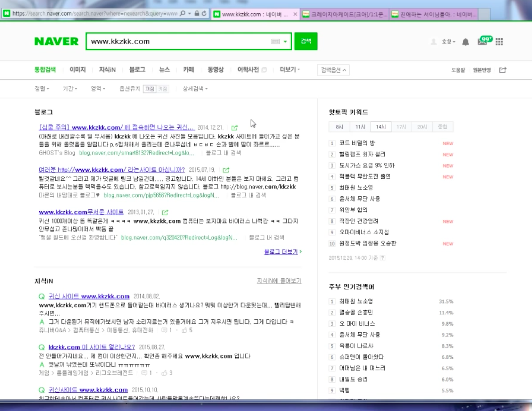
Task: Open the 기간 period dropdown
Action: 70,89
